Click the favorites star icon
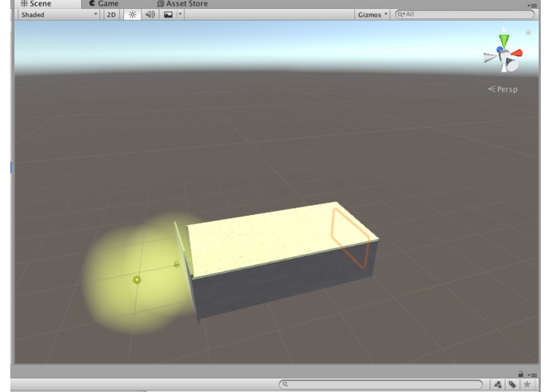Viewport: 552px width, 392px height. pyautogui.click(x=527, y=385)
